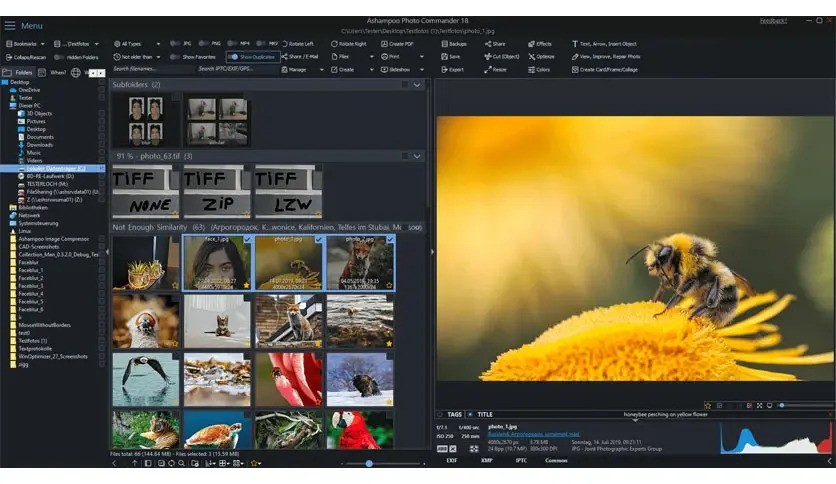Click the Rotate Left icon
The height and width of the screenshot is (484, 836).
(x=285, y=44)
